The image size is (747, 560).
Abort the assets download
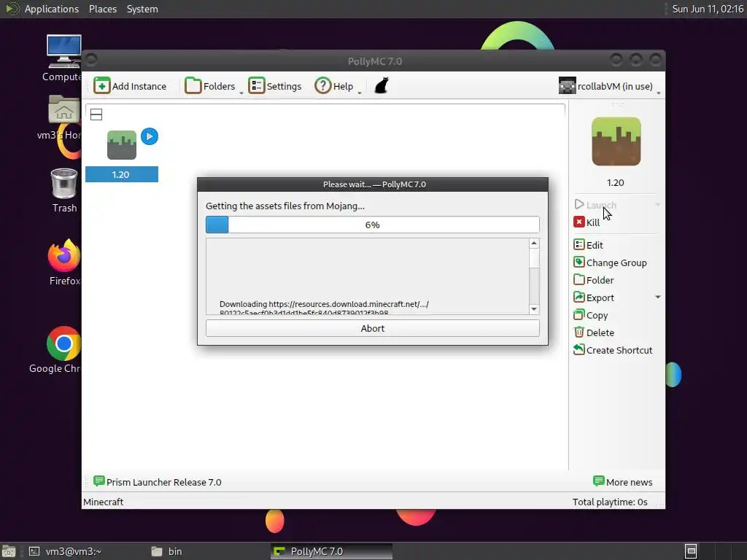[373, 328]
